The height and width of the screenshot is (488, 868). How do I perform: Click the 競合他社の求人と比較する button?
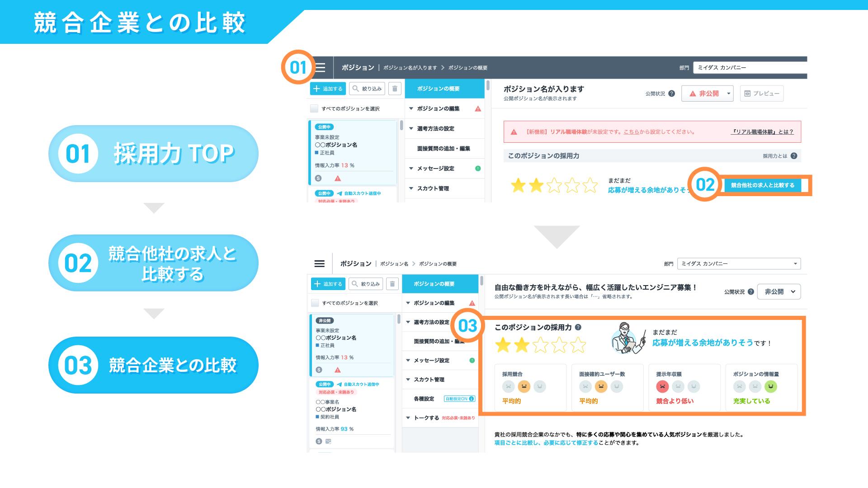(x=762, y=185)
